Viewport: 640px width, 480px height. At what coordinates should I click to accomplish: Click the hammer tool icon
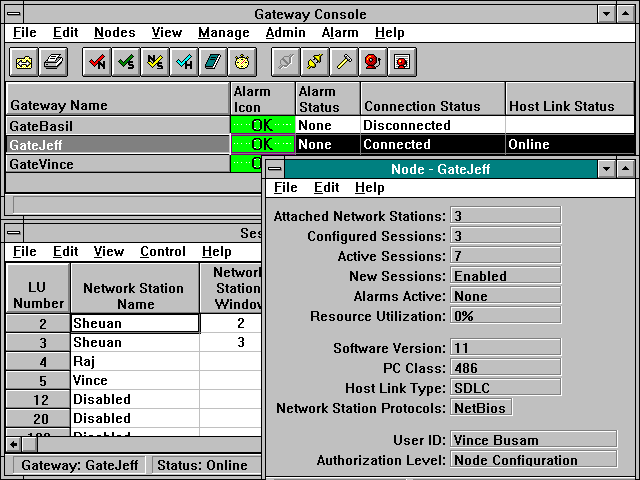(x=344, y=62)
